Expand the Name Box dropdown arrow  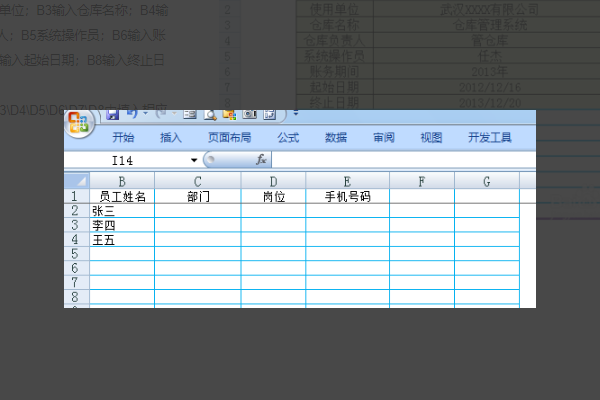click(x=194, y=160)
